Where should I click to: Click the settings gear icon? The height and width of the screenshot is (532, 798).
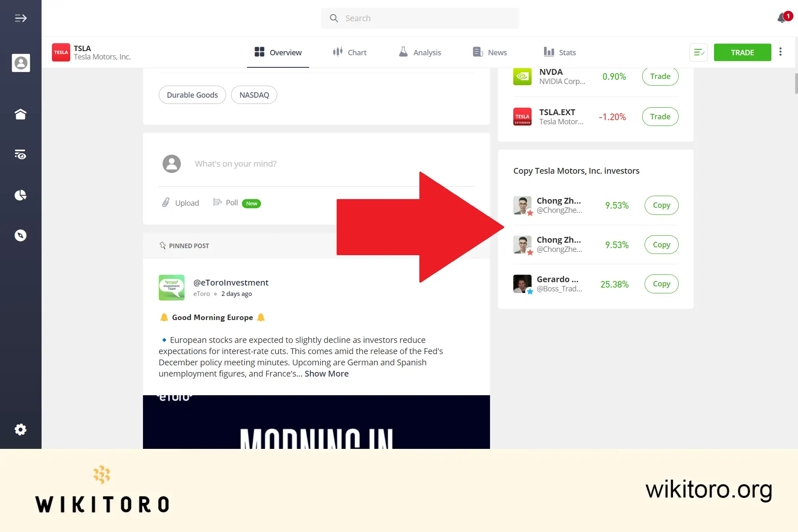[21, 429]
